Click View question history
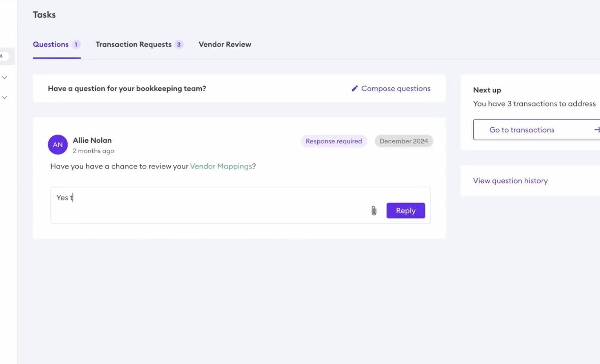The height and width of the screenshot is (364, 600). pyautogui.click(x=510, y=181)
